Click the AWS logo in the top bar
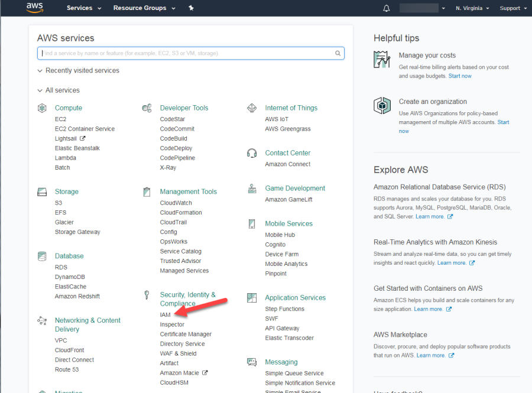The width and height of the screenshot is (532, 393). point(34,8)
